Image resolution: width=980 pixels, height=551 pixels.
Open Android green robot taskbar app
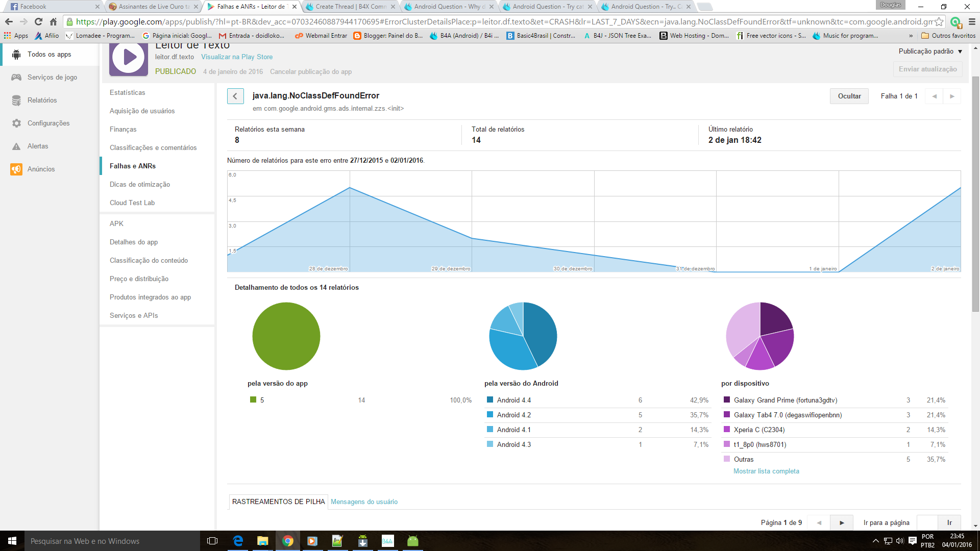(x=412, y=541)
